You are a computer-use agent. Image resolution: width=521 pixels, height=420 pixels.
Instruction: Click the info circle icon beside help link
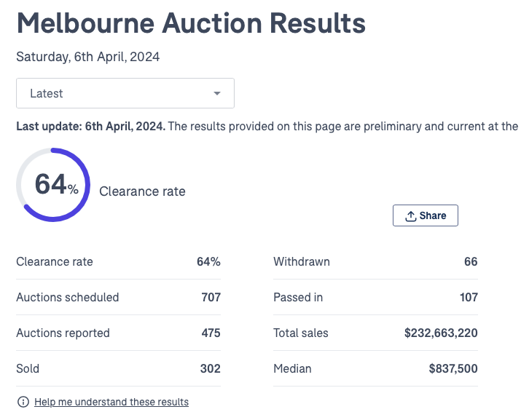23,402
